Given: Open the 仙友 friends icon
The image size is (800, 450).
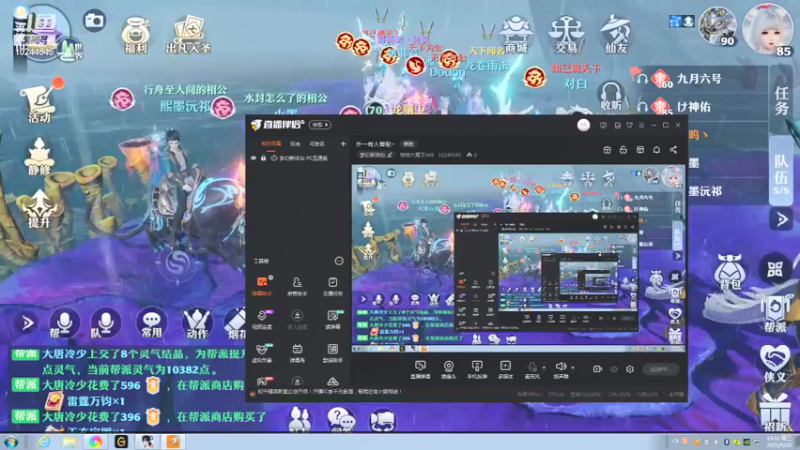Looking at the screenshot, I should pos(615,34).
